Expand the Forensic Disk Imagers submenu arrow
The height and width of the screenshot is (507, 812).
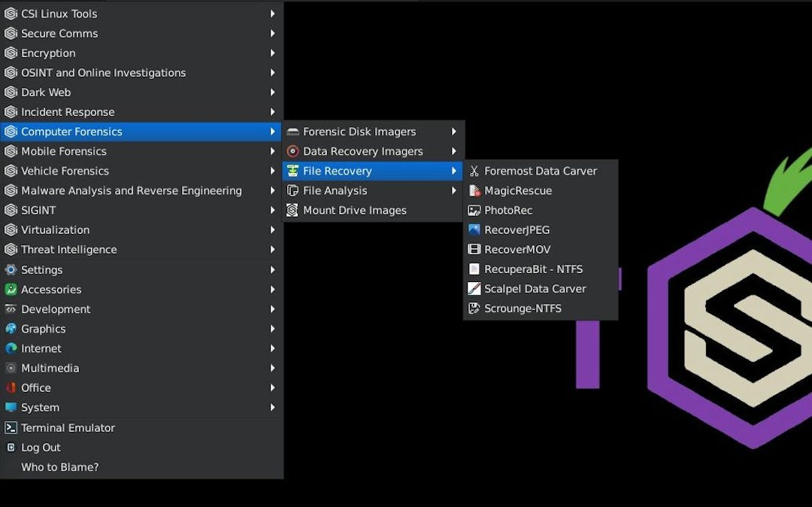454,132
